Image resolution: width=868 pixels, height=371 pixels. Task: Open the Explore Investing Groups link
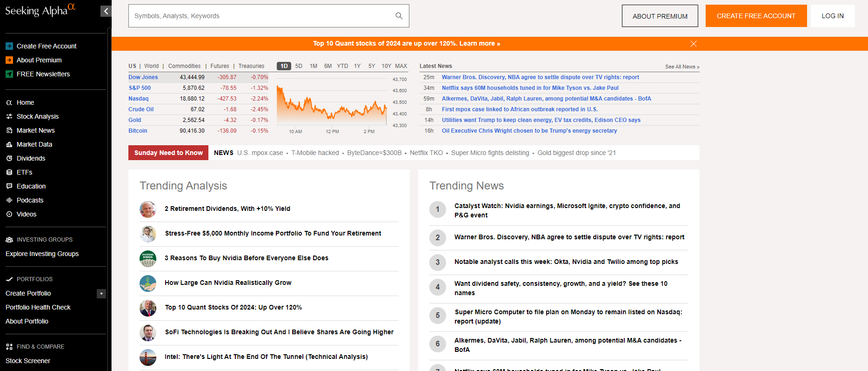tap(42, 254)
